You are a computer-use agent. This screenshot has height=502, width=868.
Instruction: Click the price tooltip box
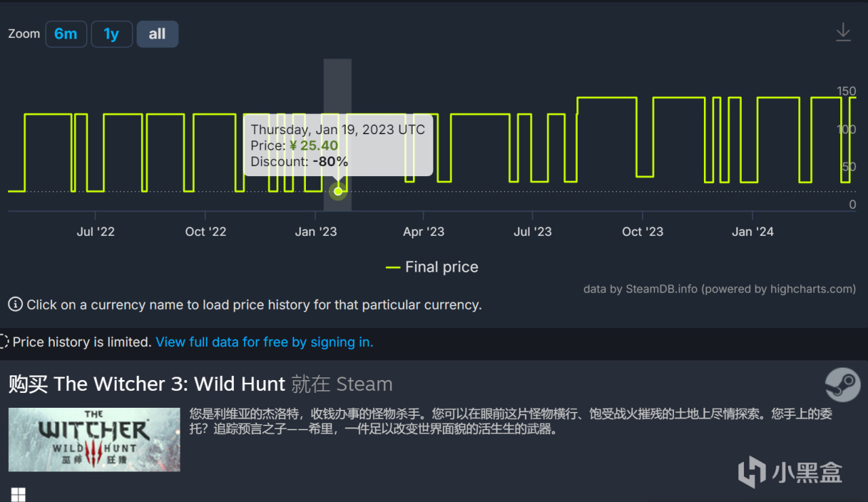click(338, 145)
